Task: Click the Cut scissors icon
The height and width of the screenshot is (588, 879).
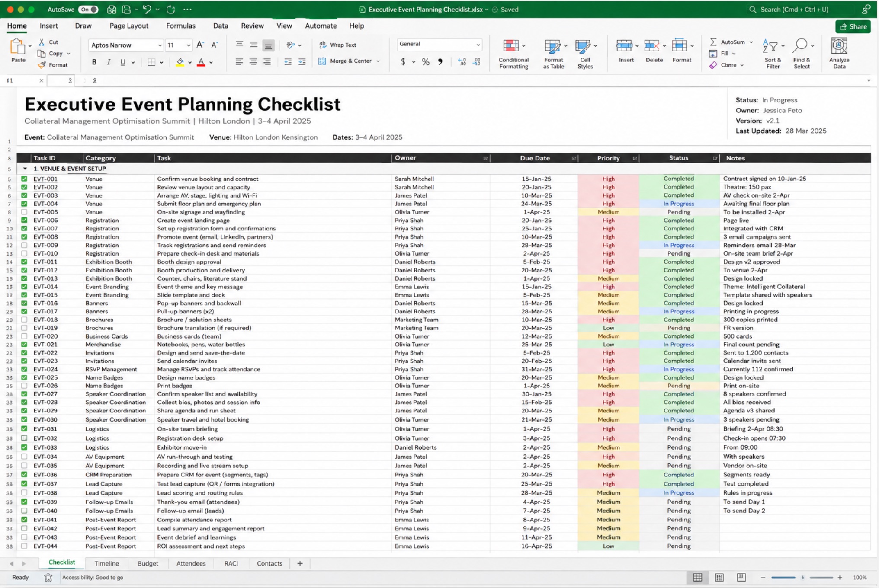Action: [42, 42]
